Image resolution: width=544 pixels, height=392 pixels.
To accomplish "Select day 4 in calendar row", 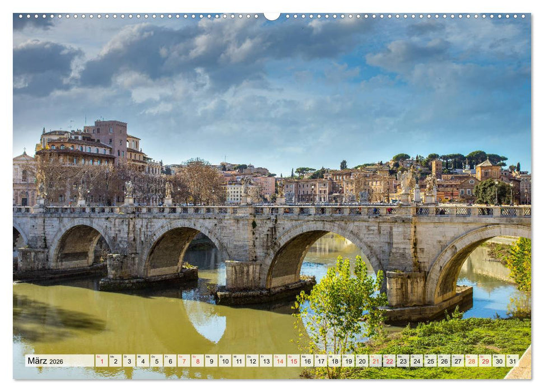I will coord(142,361).
